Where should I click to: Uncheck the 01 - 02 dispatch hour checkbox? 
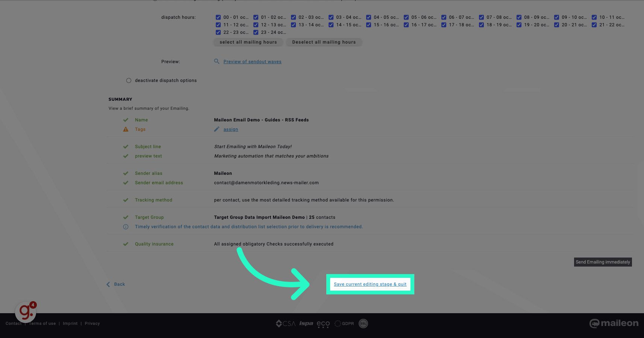(x=256, y=17)
